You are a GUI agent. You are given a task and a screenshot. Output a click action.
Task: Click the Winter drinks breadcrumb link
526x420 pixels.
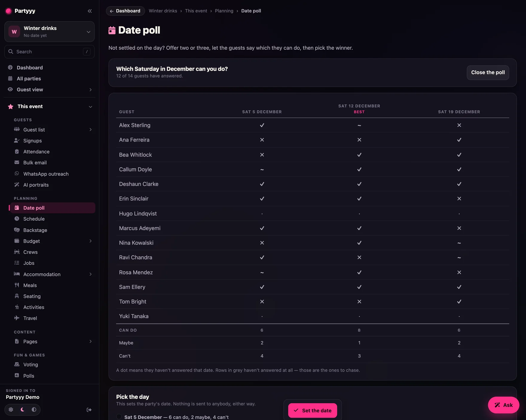pos(163,11)
